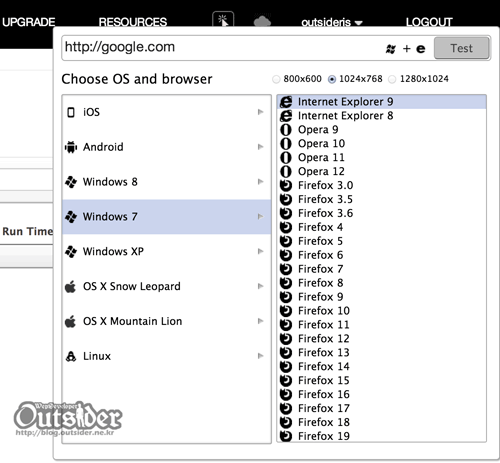Click the Internet Explorer 8 icon
This screenshot has height=463, width=500.
pyautogui.click(x=286, y=116)
